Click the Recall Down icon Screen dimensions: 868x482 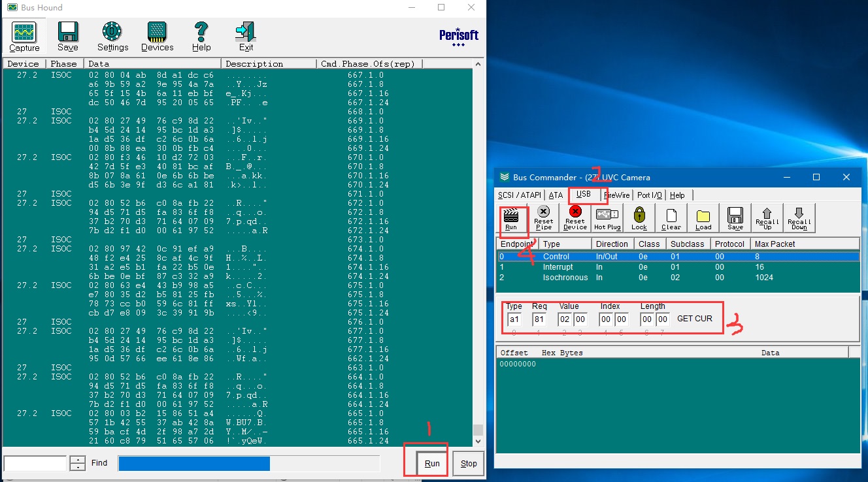(x=799, y=218)
